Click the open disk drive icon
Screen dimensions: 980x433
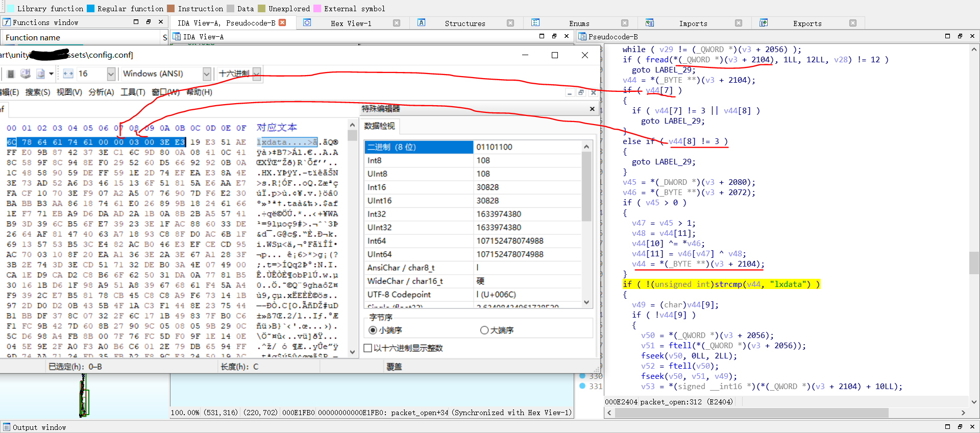coord(25,74)
